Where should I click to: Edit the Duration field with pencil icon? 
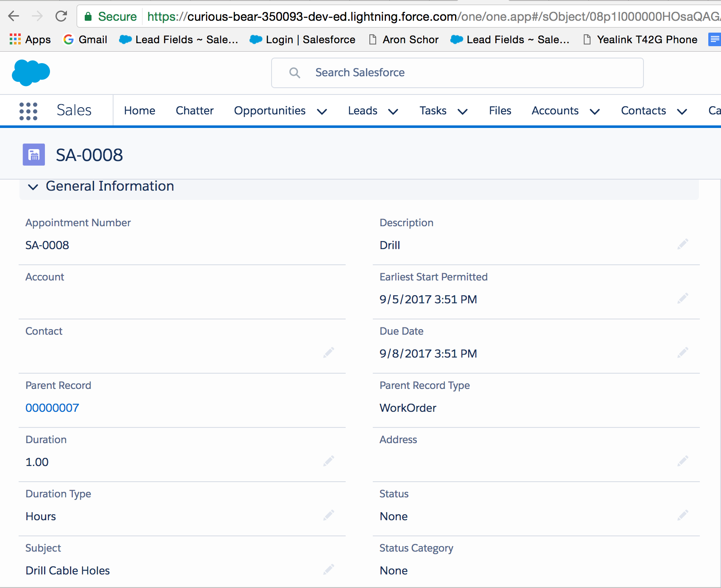(x=329, y=461)
